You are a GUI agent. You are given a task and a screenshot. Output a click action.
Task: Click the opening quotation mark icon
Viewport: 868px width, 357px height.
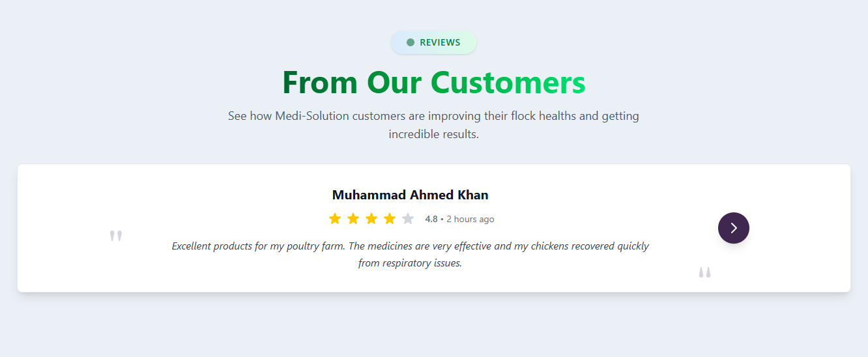click(x=116, y=236)
